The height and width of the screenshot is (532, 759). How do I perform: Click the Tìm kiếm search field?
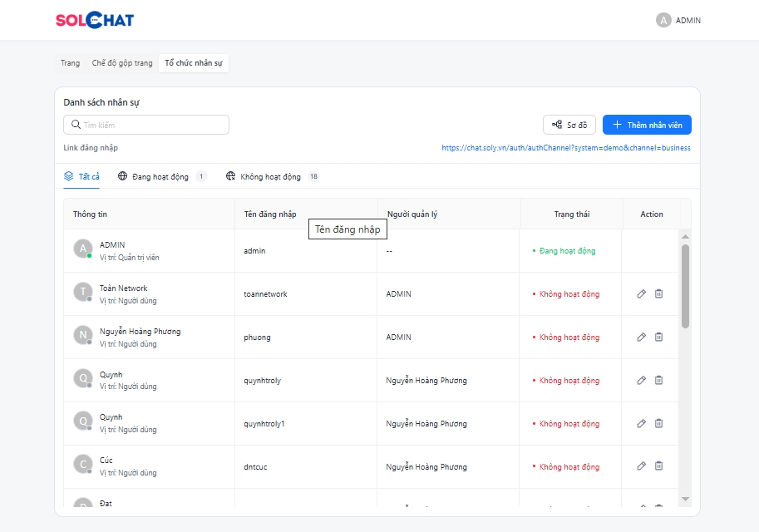(146, 125)
